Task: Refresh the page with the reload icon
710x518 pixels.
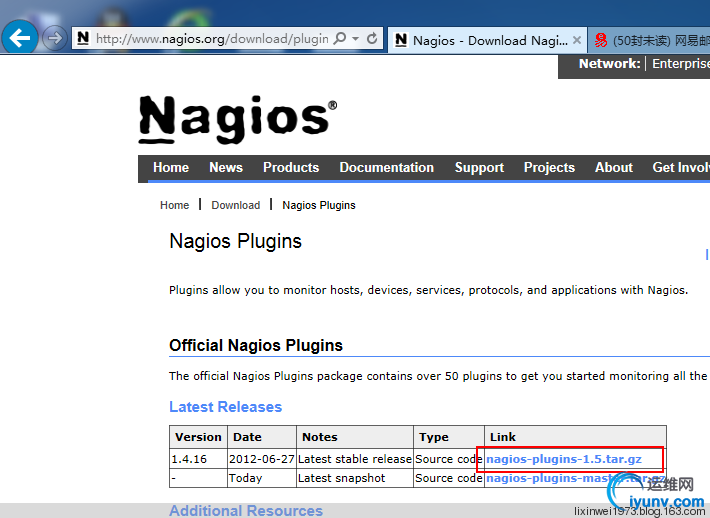Action: (372, 38)
